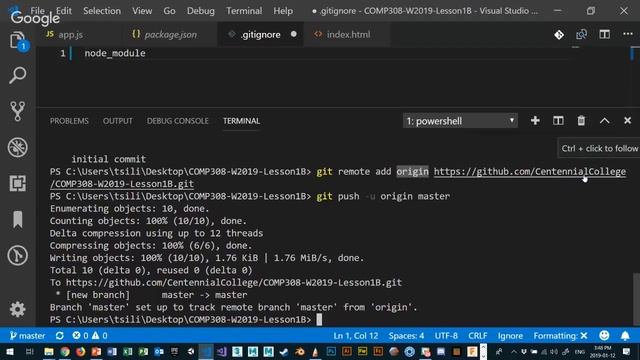The height and width of the screenshot is (360, 640).
Task: Open the Source Control view
Action: coord(18,111)
